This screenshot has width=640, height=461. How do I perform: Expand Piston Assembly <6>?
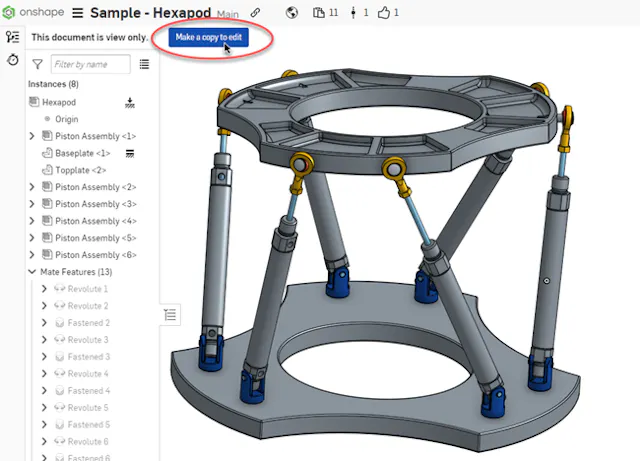point(32,255)
